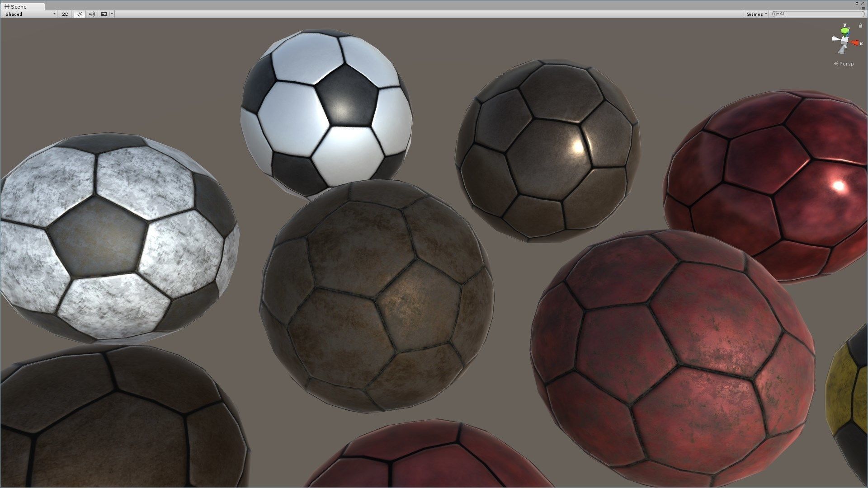Click the magnifier icon in the search field
Viewport: 868px width, 488px height.
(x=776, y=14)
